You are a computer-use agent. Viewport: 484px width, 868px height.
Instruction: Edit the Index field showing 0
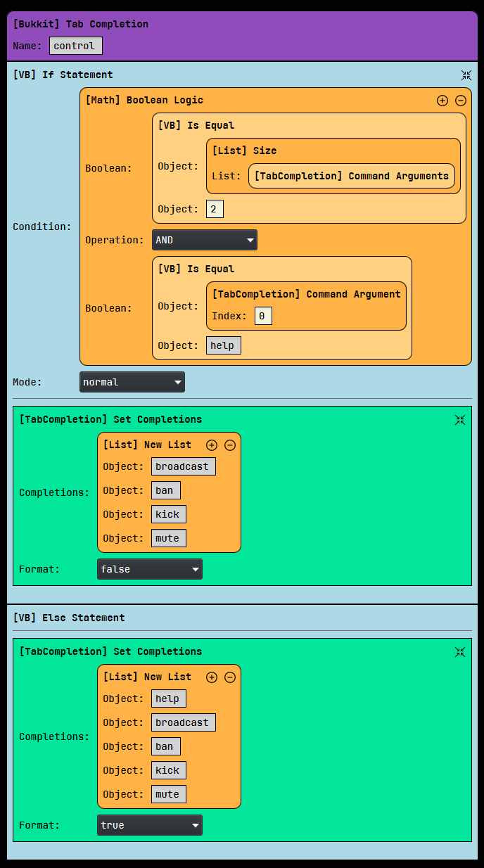pos(263,316)
